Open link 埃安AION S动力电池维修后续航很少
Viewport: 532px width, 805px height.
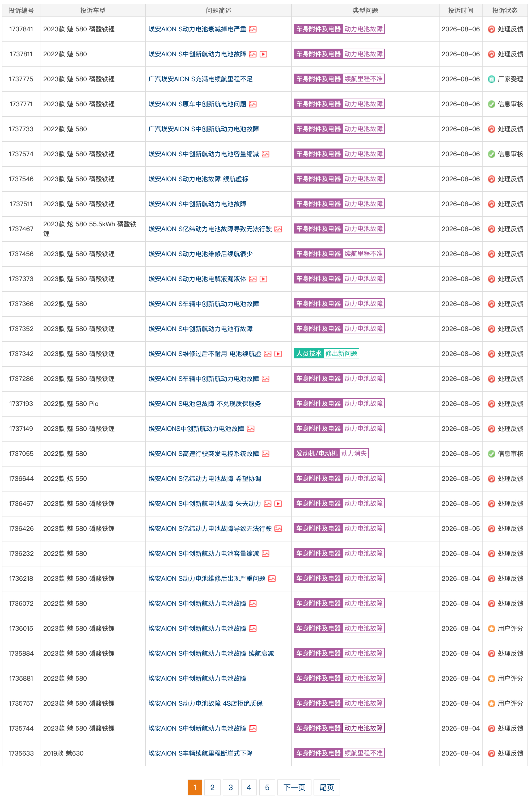pyautogui.click(x=201, y=254)
